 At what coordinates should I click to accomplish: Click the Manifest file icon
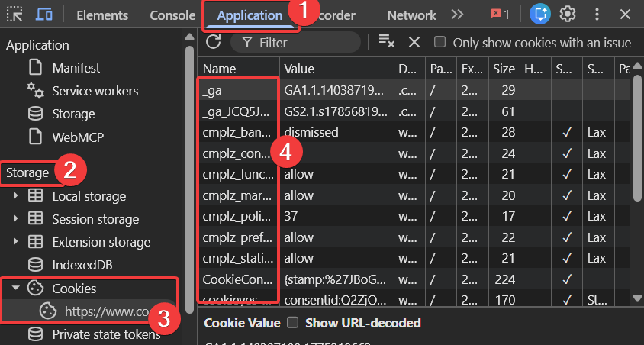point(35,67)
